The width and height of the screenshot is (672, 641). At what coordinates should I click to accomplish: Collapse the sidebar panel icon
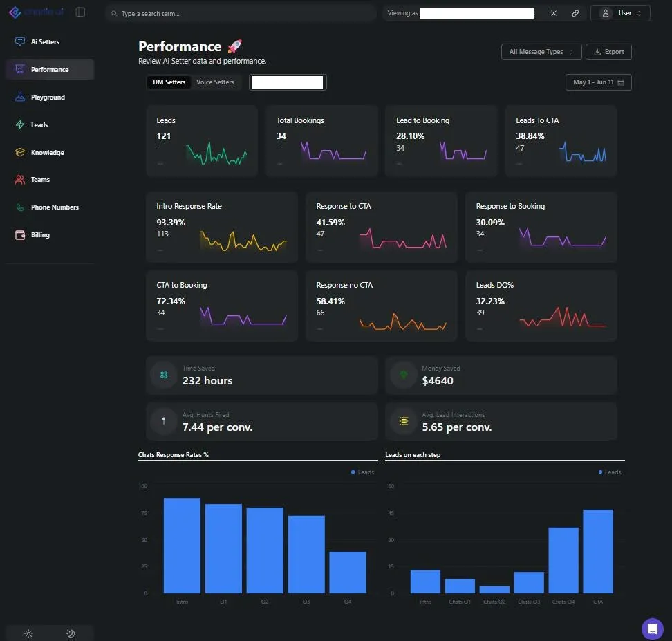[x=80, y=12]
